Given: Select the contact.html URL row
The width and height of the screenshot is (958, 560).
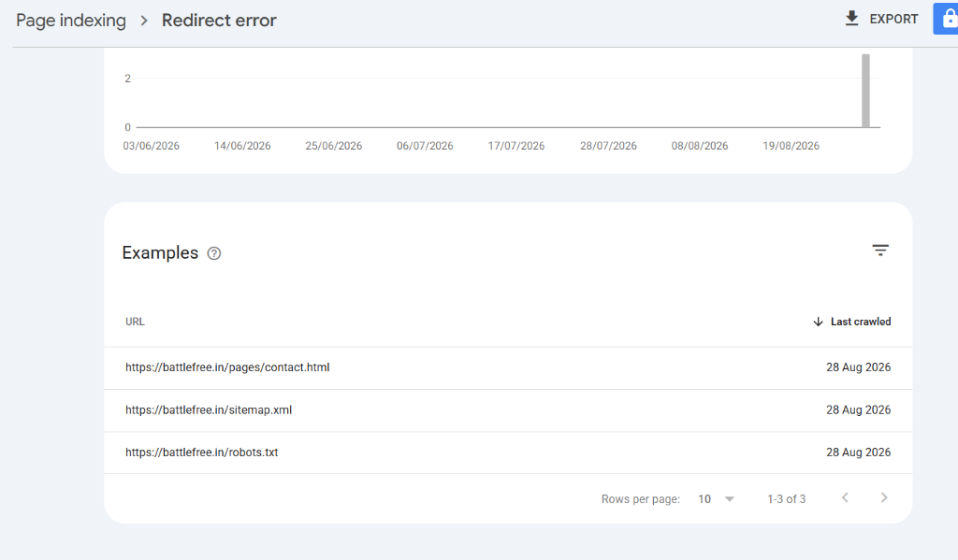Looking at the screenshot, I should click(x=508, y=367).
